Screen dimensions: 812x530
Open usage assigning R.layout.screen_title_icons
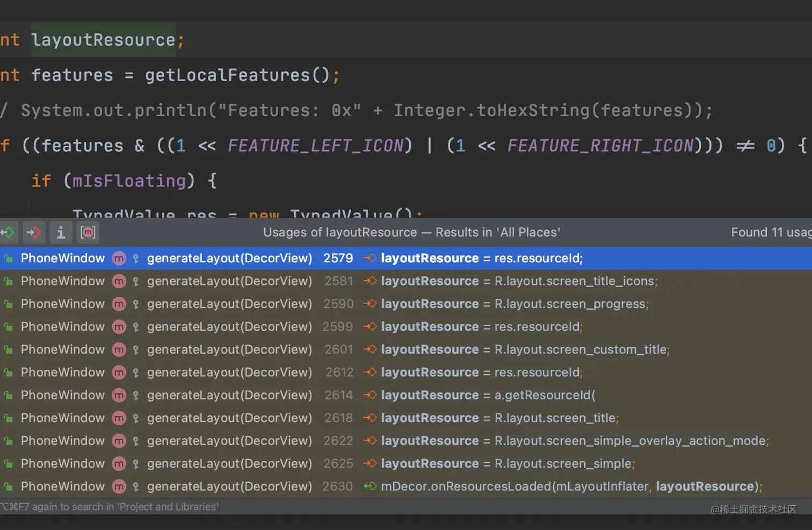tap(406, 281)
